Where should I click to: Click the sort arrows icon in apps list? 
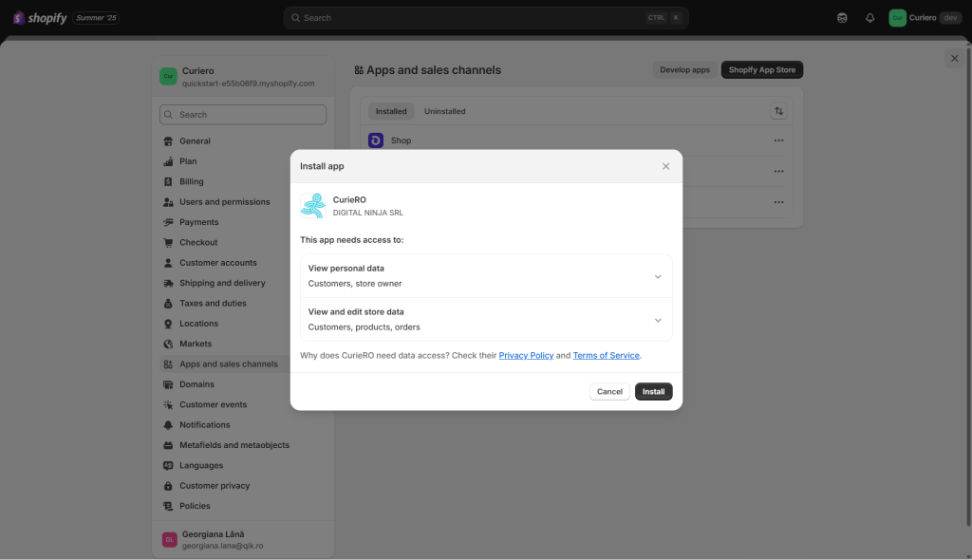(778, 111)
